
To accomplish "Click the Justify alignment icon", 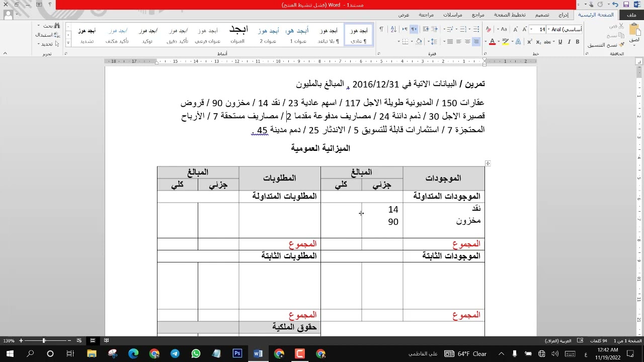I will (450, 42).
